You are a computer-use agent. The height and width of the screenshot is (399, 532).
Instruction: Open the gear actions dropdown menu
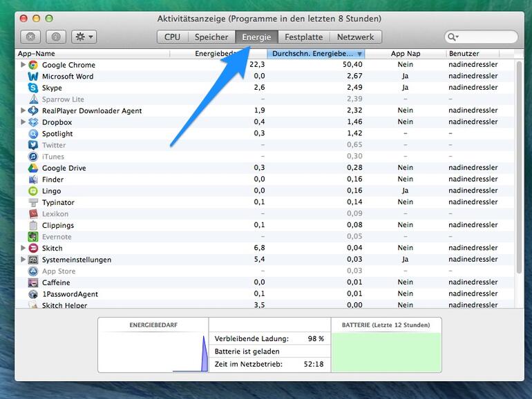[x=84, y=37]
